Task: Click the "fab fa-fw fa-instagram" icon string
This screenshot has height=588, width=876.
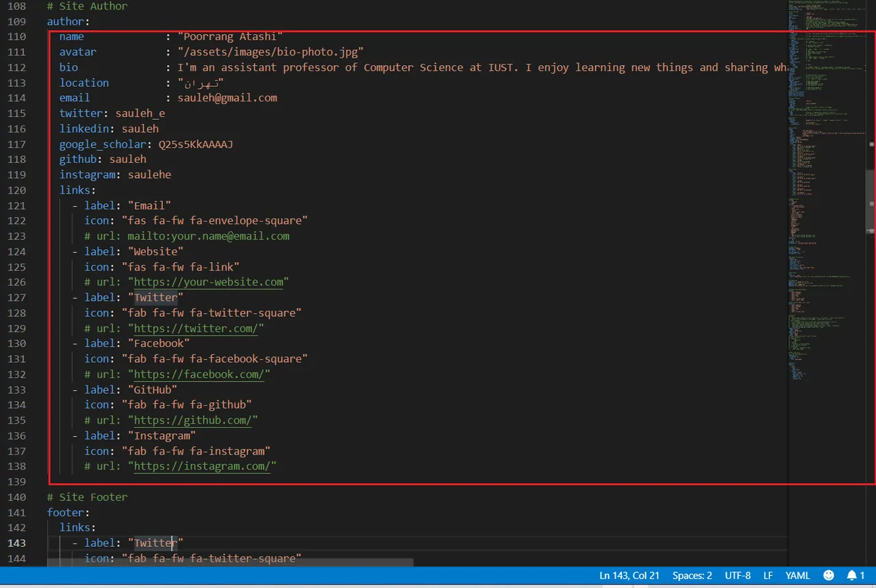Action: [x=196, y=451]
